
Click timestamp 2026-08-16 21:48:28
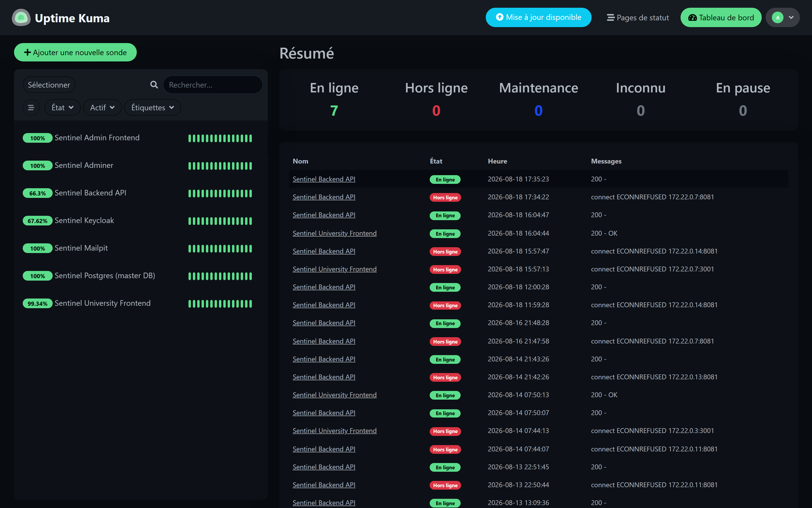click(x=518, y=323)
